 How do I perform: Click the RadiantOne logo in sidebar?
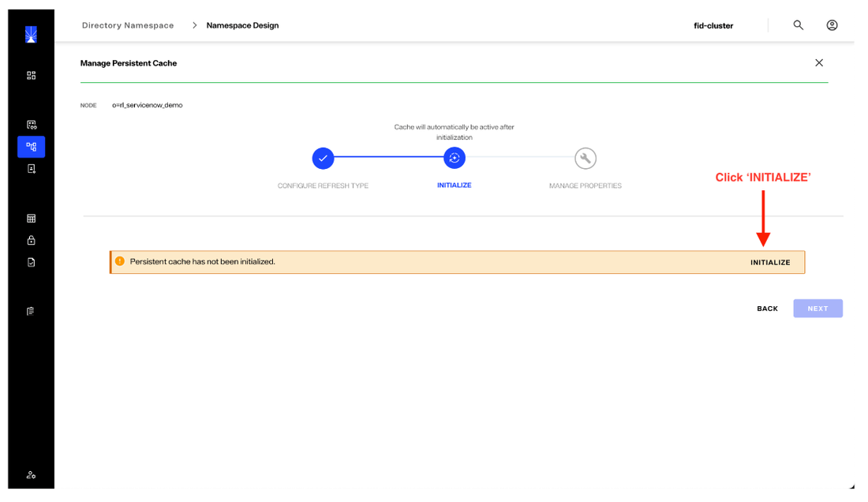[31, 34]
